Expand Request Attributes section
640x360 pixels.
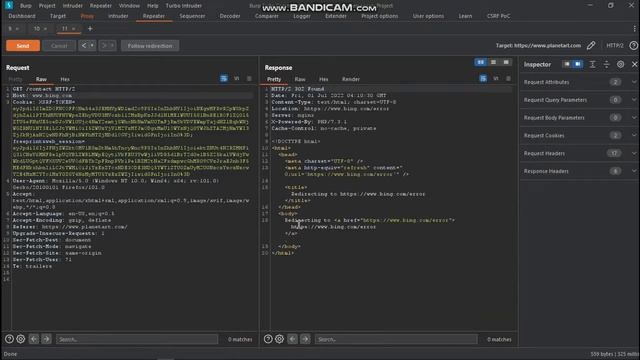point(634,82)
